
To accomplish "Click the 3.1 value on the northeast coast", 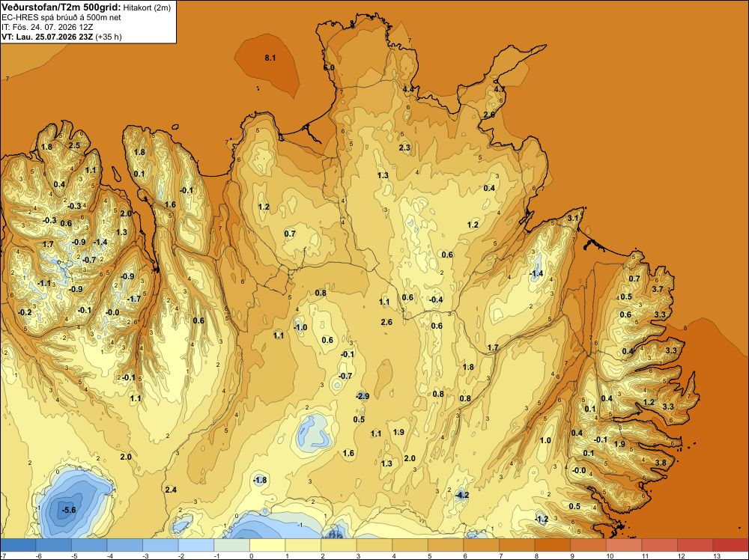I will tap(573, 218).
